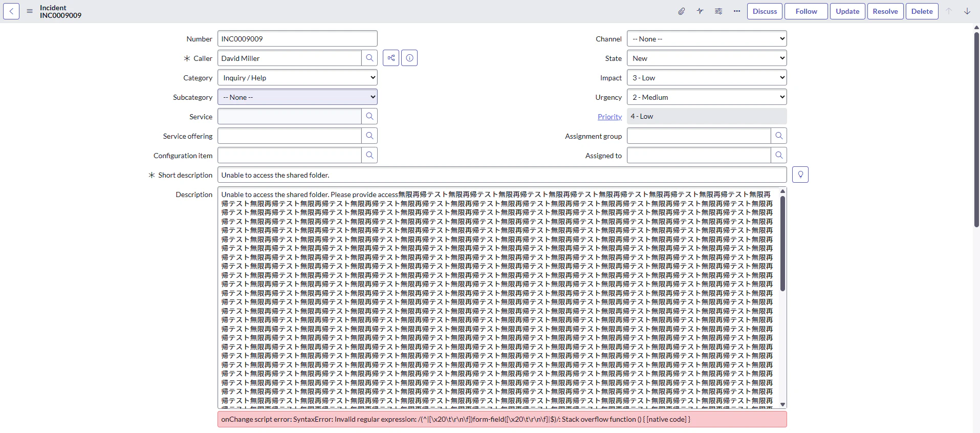Click the Short description suggestion bulb icon

800,175
